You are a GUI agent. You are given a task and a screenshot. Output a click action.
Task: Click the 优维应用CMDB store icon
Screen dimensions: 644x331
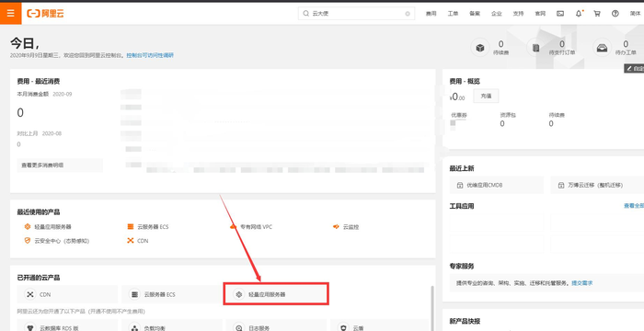460,186
